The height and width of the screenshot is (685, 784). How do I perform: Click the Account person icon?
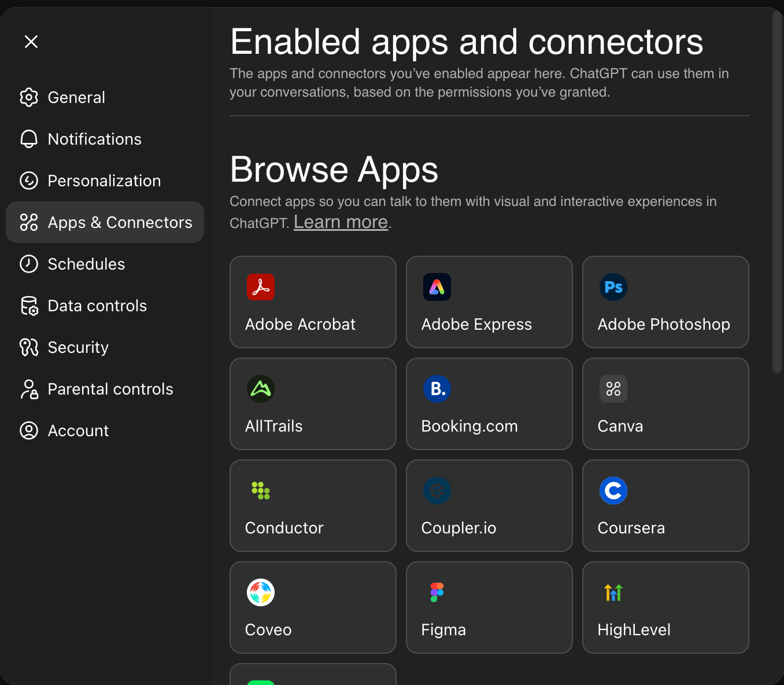click(x=29, y=430)
